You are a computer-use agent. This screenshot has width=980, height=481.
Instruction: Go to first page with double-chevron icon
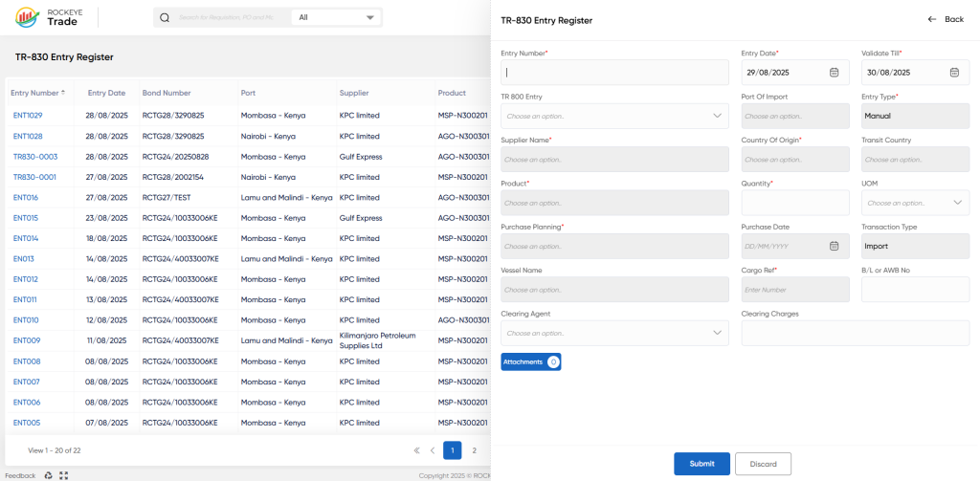tap(417, 450)
